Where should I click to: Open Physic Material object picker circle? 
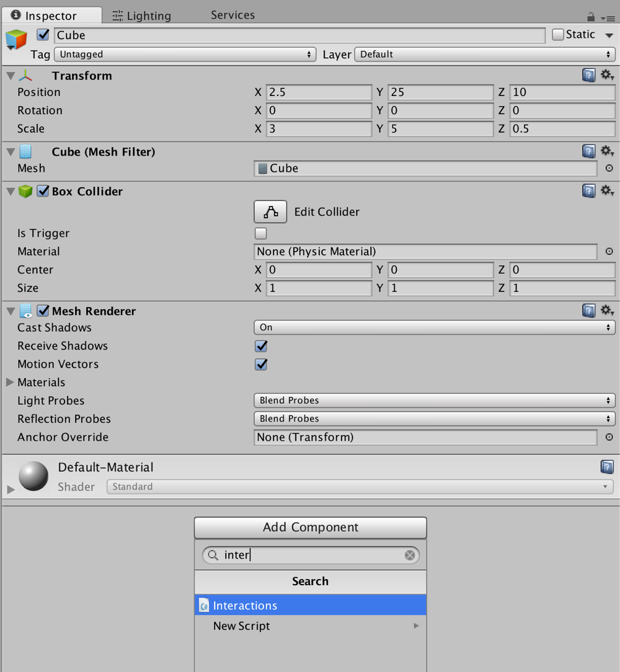point(609,252)
